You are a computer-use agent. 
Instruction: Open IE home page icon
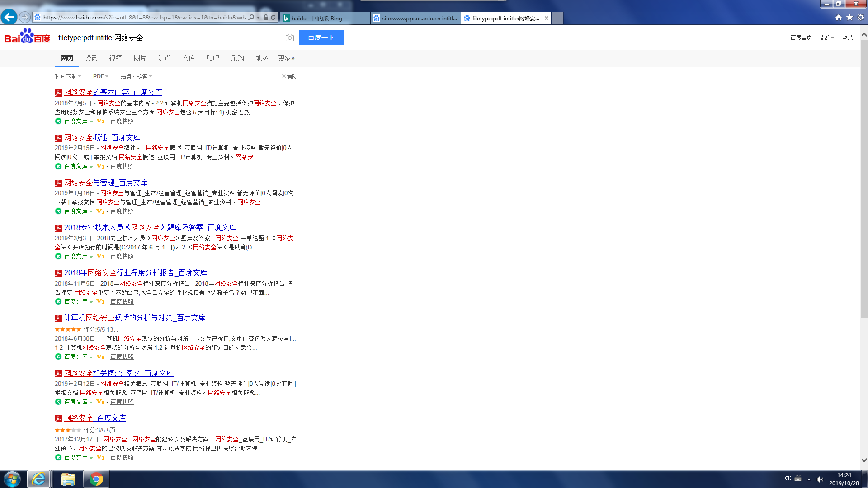(839, 18)
